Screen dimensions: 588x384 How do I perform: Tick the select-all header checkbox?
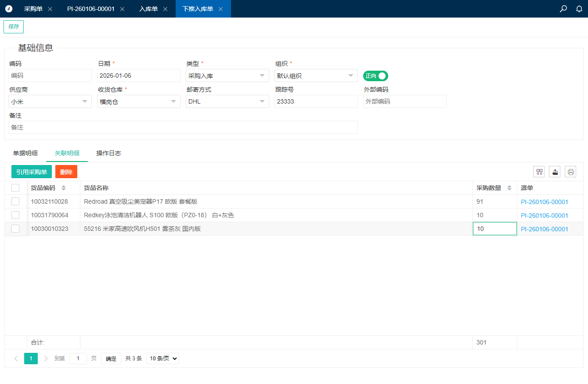pos(15,188)
